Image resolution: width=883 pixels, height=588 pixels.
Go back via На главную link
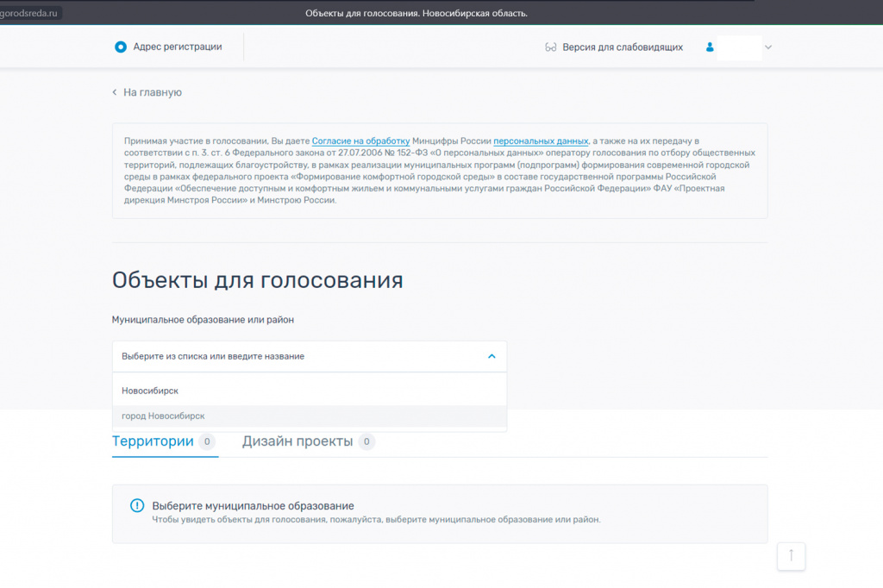pos(152,92)
